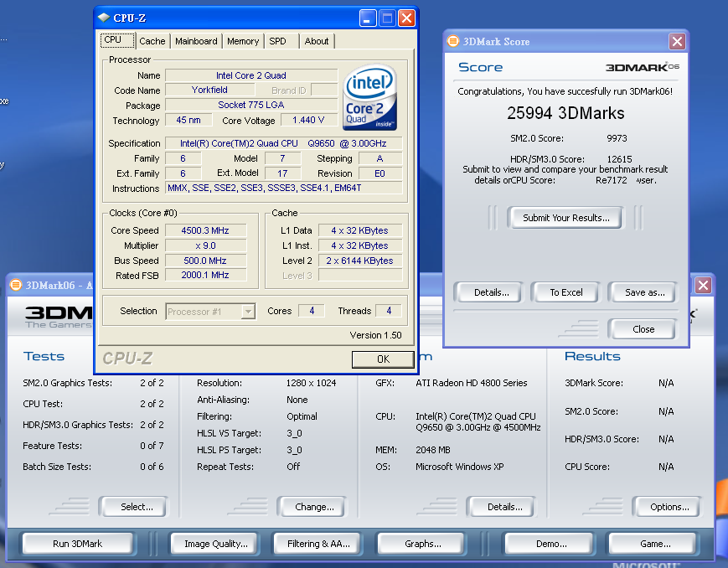Click the 3DMark Score window orange icon

coord(452,41)
